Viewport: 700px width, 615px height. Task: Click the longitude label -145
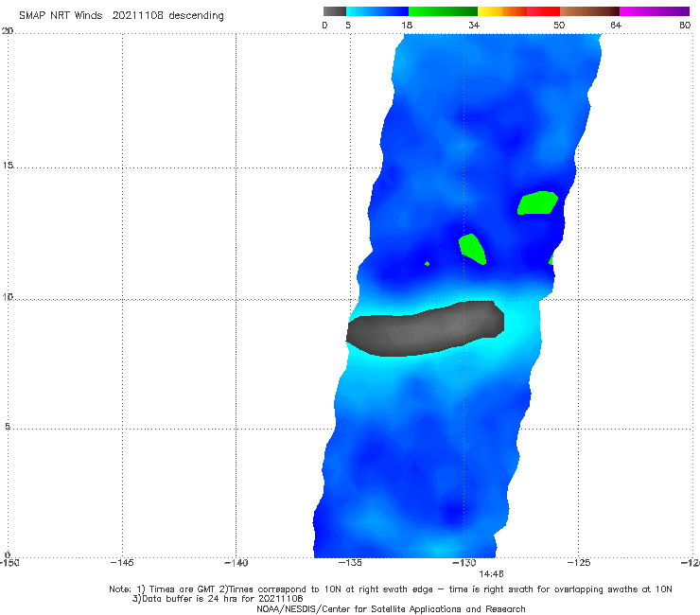click(x=122, y=563)
